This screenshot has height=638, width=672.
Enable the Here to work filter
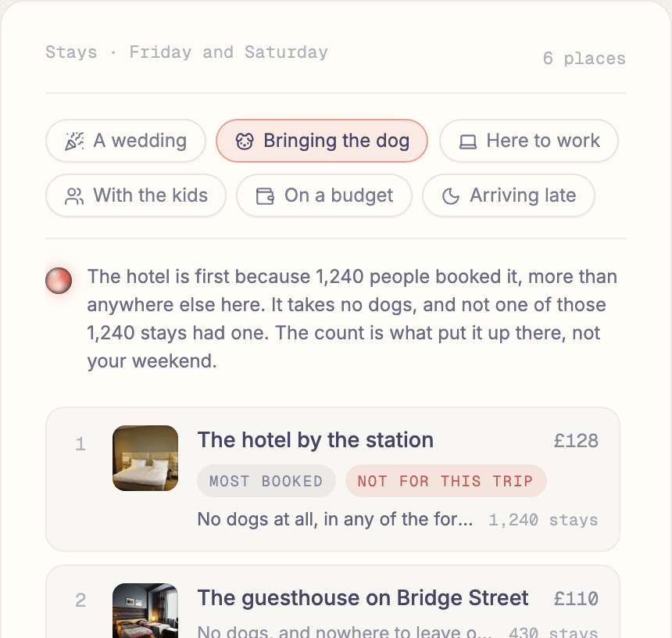coord(528,141)
